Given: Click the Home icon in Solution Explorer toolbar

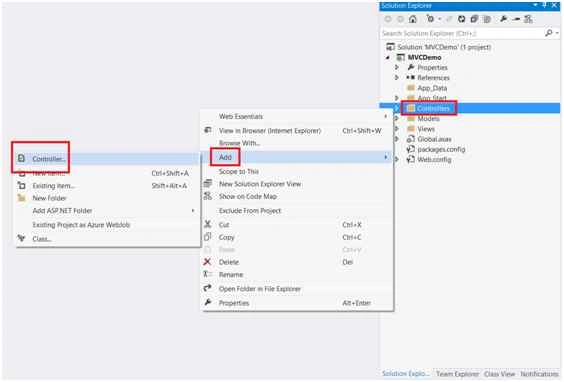Looking at the screenshot, I should [413, 19].
